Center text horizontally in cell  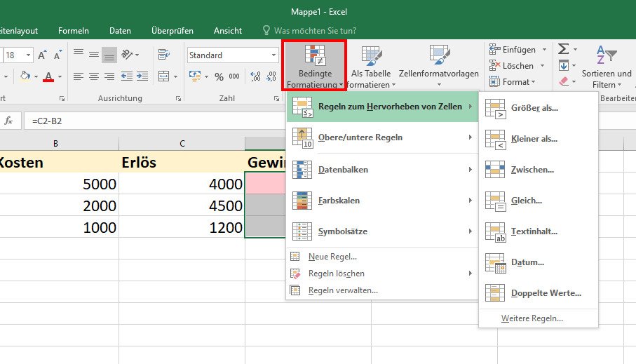(94, 76)
